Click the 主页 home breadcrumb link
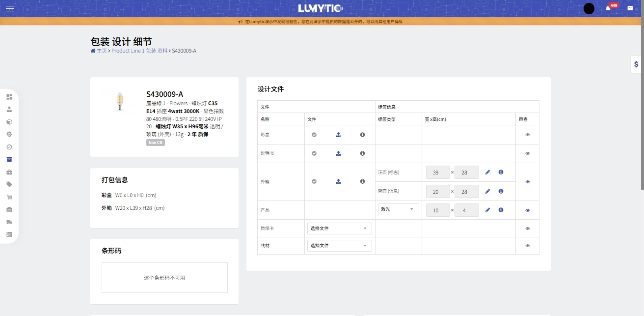 coord(101,51)
